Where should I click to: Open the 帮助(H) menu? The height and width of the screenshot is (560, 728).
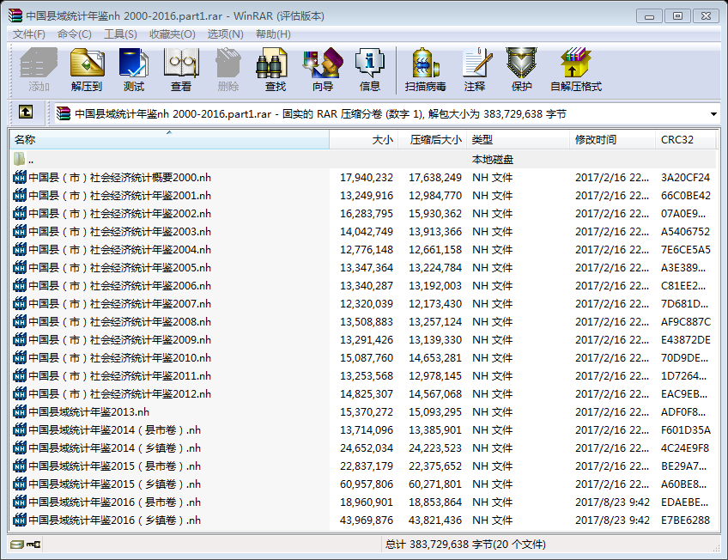(273, 34)
